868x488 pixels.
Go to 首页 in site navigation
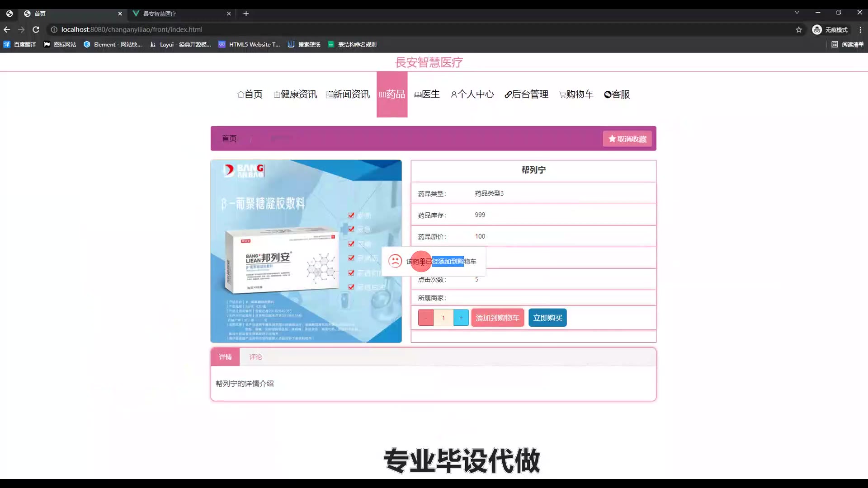click(x=250, y=94)
